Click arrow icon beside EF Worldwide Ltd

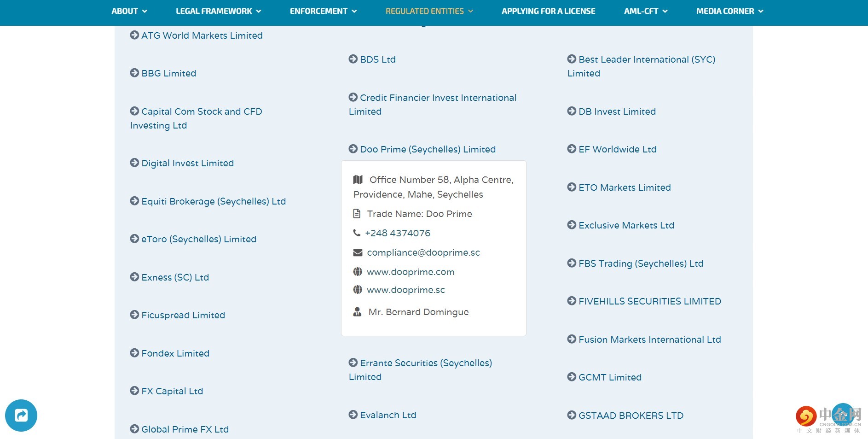pos(572,149)
